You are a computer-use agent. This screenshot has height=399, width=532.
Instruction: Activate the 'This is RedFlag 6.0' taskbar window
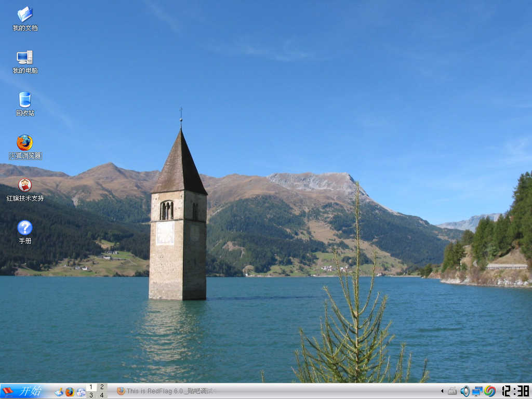click(x=167, y=391)
